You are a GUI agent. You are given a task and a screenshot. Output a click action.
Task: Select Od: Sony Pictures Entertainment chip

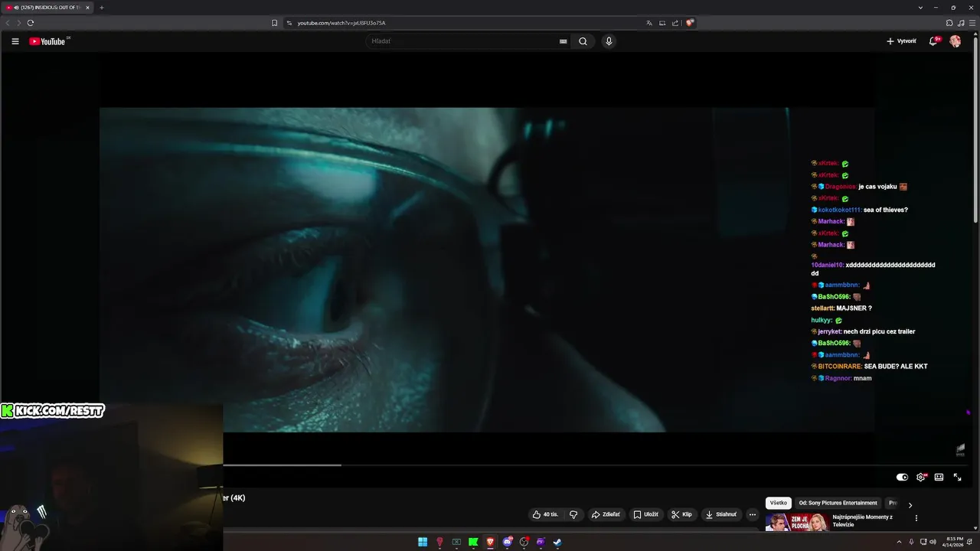(x=838, y=503)
